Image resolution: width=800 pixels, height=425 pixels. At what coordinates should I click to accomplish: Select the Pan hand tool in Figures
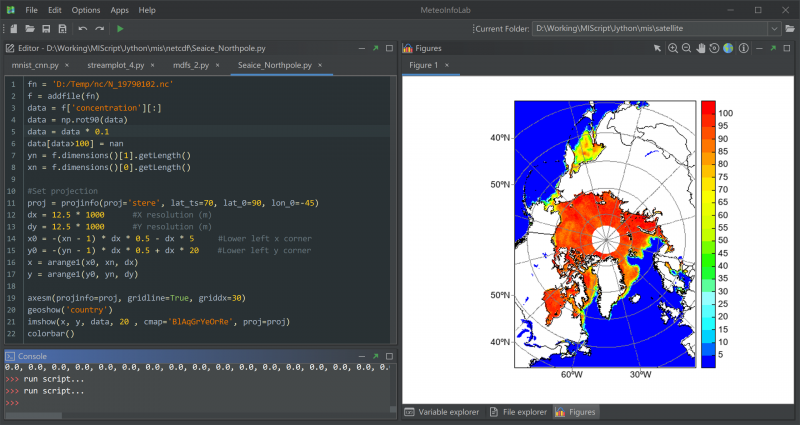[700, 48]
